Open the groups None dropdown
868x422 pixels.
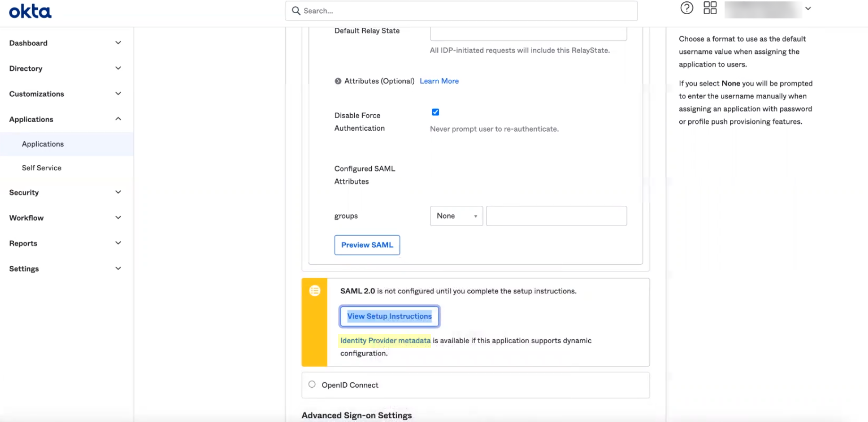click(456, 216)
